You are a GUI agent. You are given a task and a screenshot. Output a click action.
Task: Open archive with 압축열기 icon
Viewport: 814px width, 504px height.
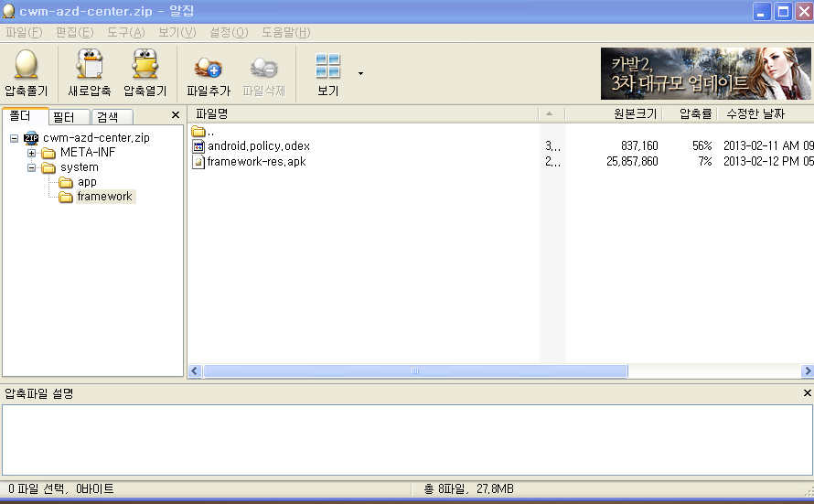pyautogui.click(x=145, y=66)
